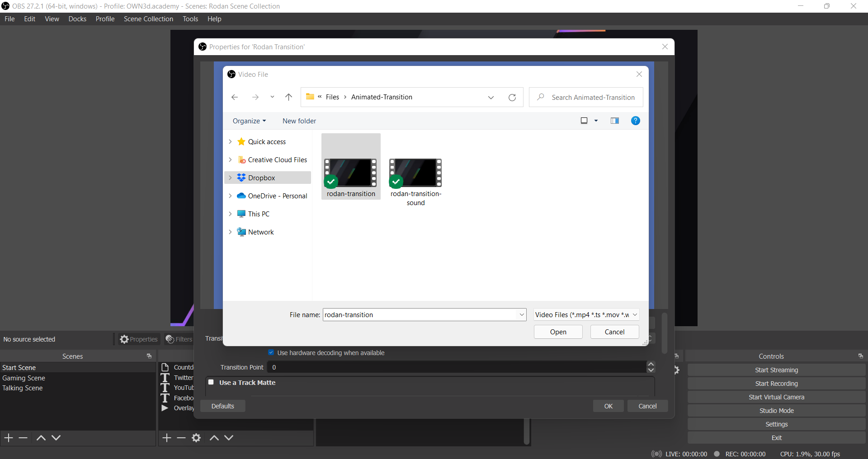Open the Organize dropdown menu

click(x=249, y=121)
